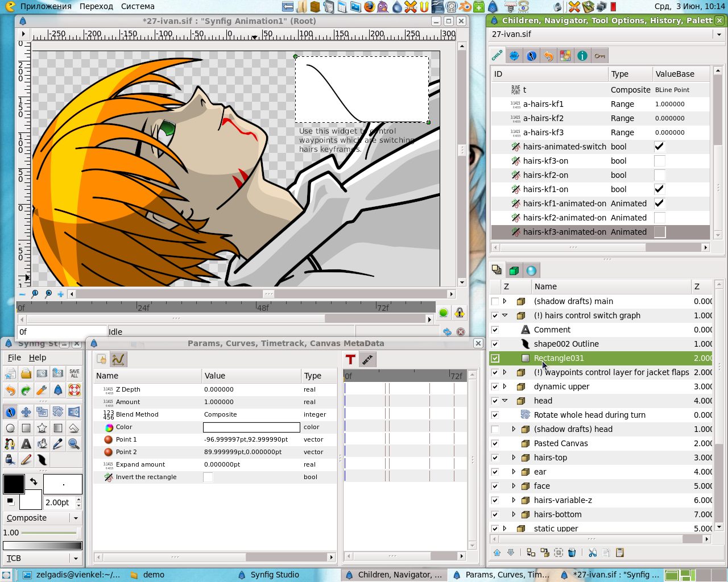
Task: Raise layer with the blue up arrow
Action: point(497,552)
